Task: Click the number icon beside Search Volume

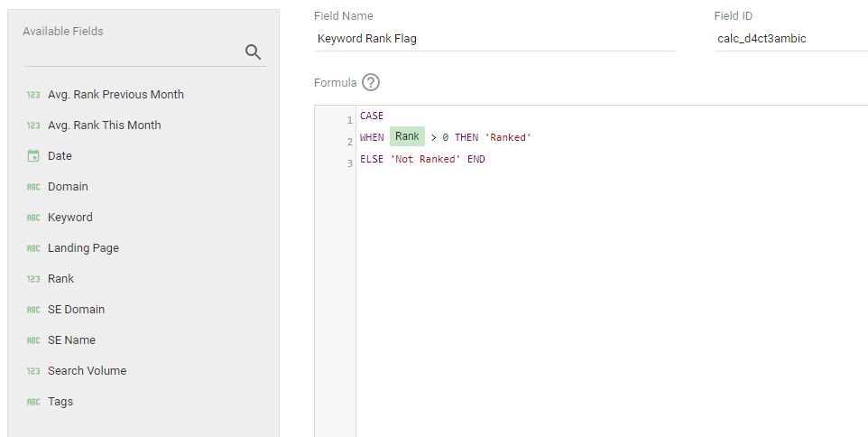Action: click(x=33, y=371)
